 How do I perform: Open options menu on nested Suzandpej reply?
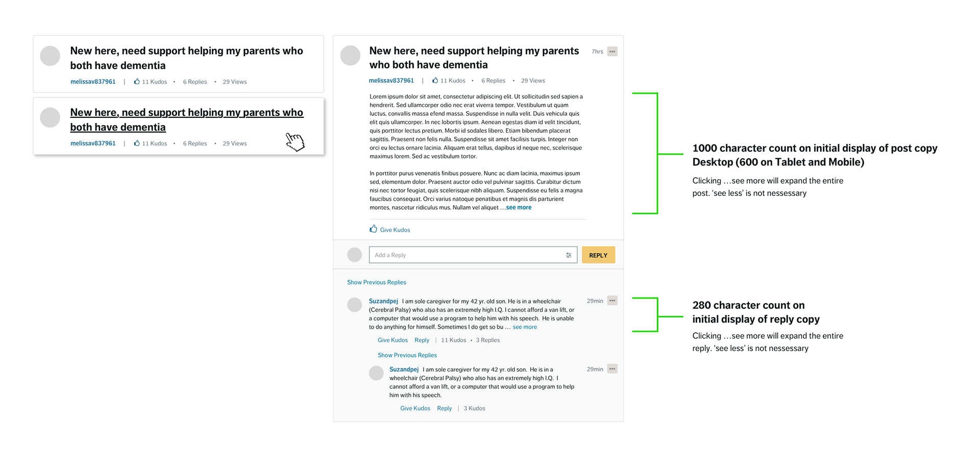point(612,369)
